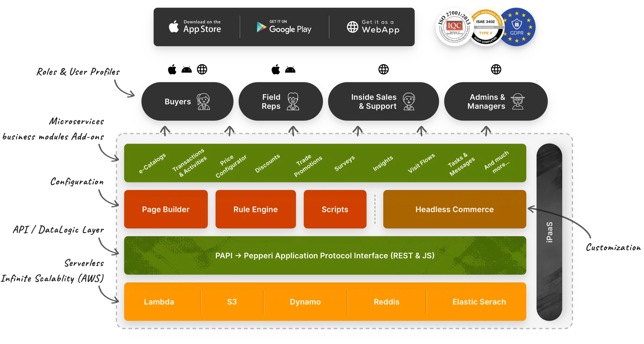Click the Headless Commerce block

[454, 209]
